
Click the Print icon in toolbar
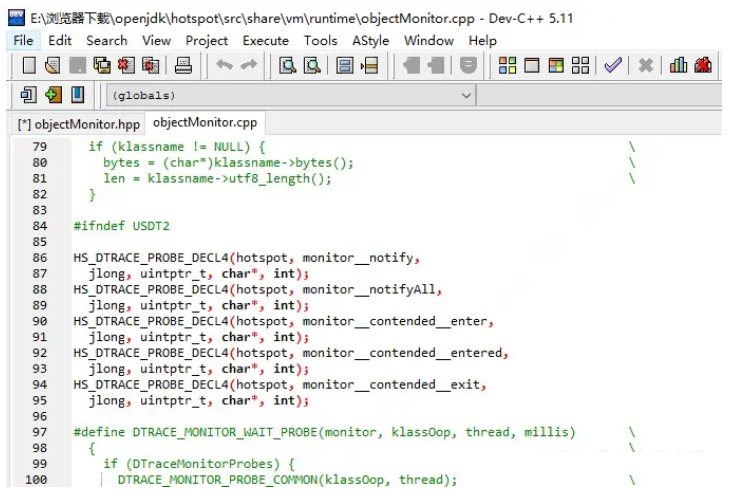pyautogui.click(x=183, y=66)
